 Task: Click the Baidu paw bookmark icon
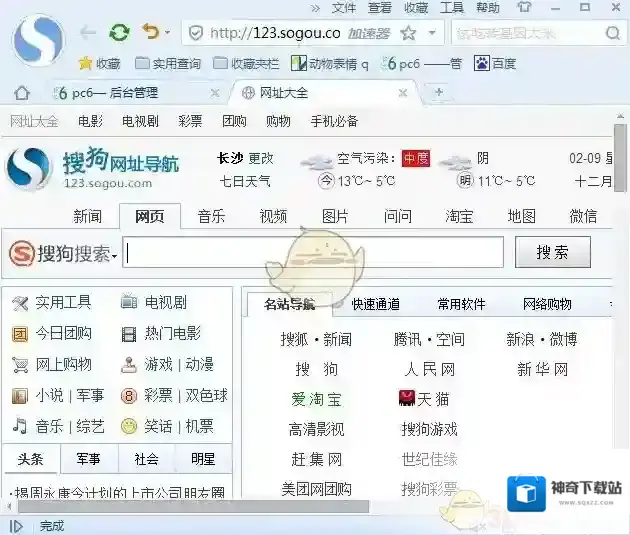(x=481, y=63)
